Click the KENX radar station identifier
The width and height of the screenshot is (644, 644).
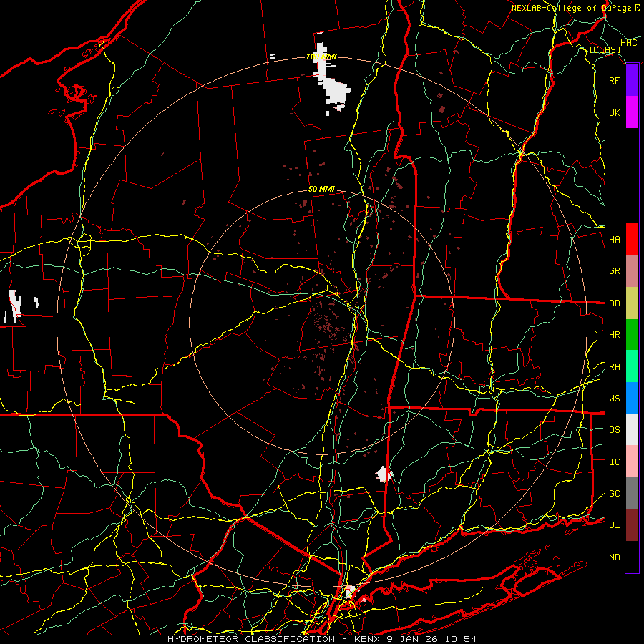click(x=366, y=639)
